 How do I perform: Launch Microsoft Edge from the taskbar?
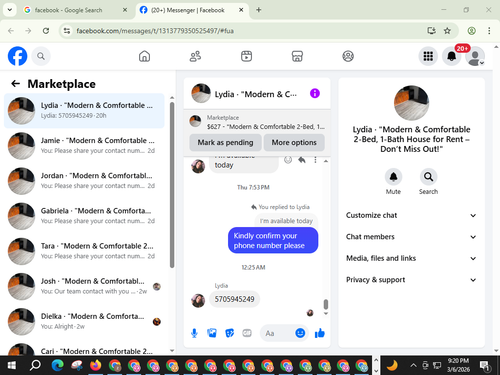(57, 365)
